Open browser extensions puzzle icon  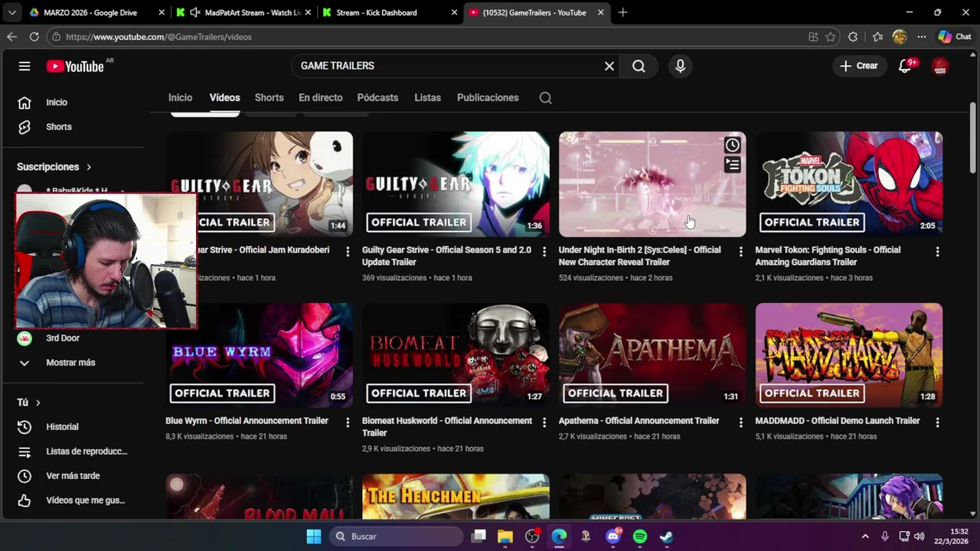(853, 37)
